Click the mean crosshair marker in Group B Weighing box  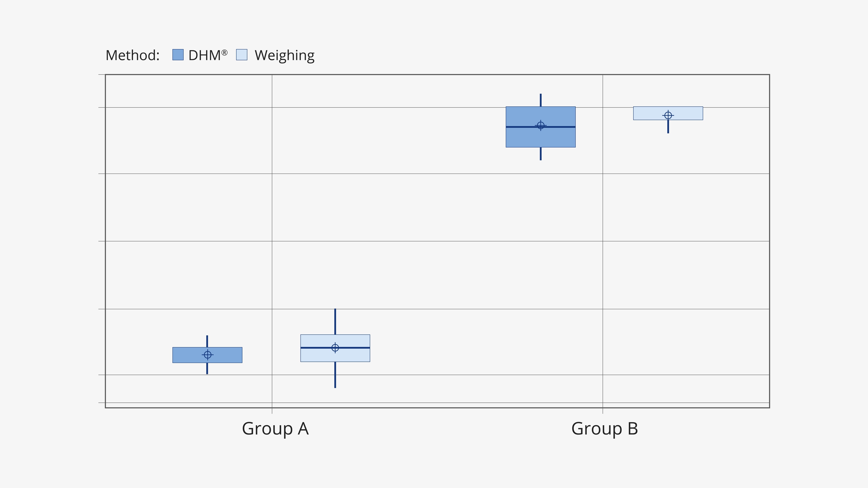click(x=668, y=115)
